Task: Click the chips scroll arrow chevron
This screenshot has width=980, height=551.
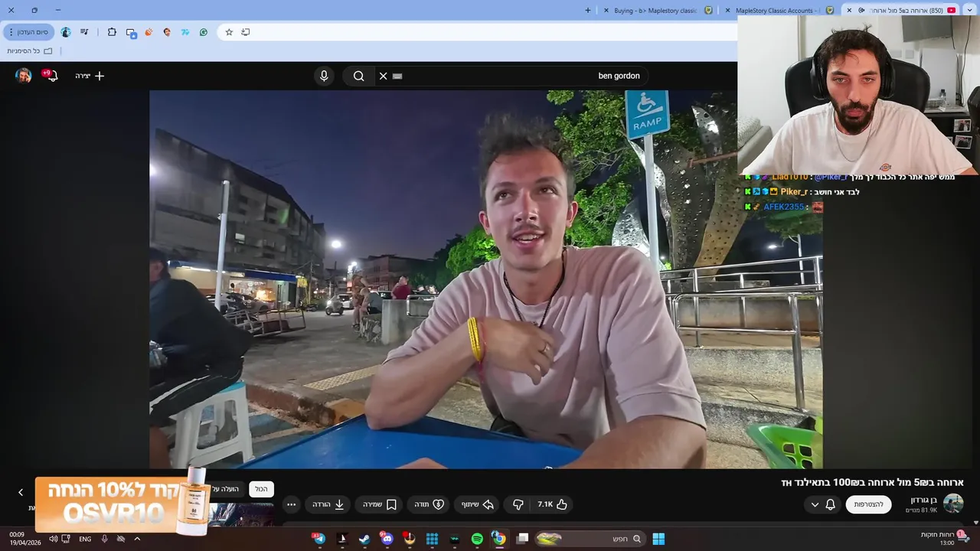Action: 21,492
